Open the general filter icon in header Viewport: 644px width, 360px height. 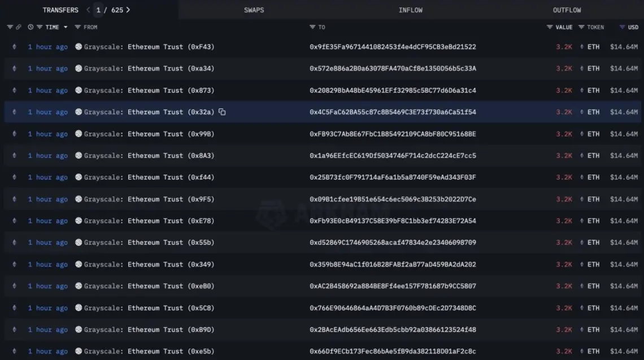pyautogui.click(x=10, y=27)
